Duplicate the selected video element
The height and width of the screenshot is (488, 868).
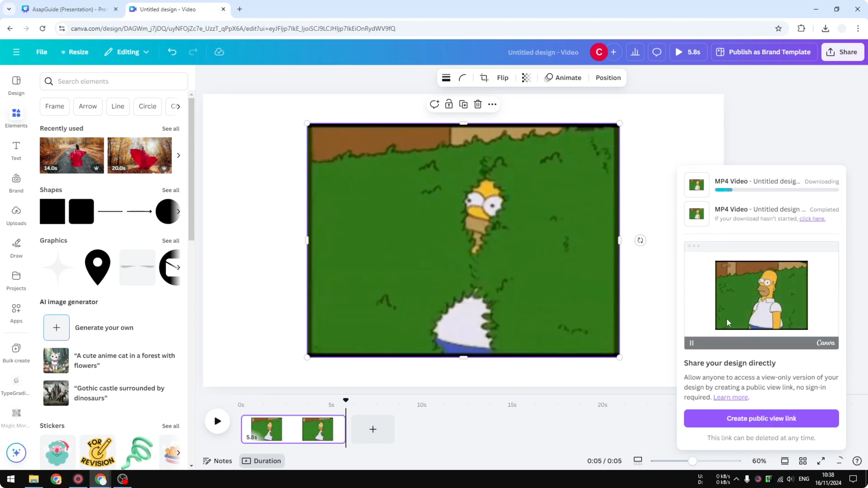click(x=463, y=104)
